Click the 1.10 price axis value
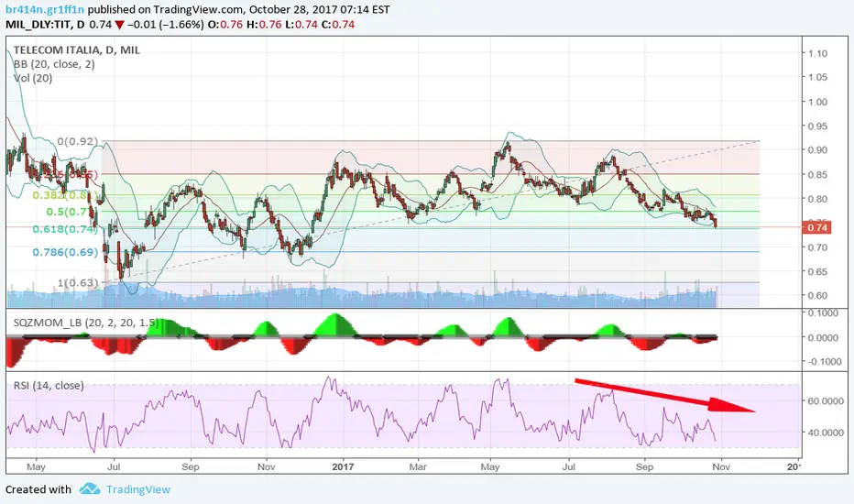The image size is (854, 504). (x=817, y=53)
